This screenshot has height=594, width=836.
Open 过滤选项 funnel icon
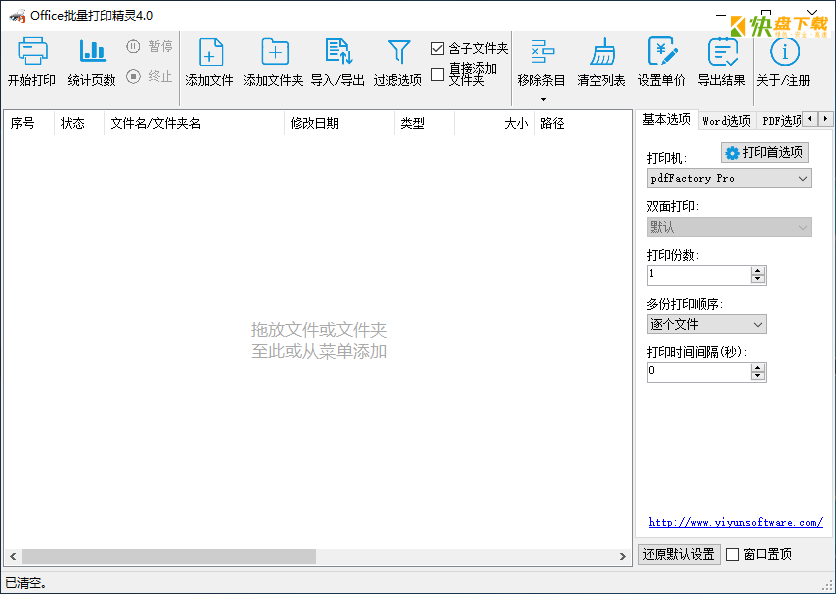click(x=398, y=52)
